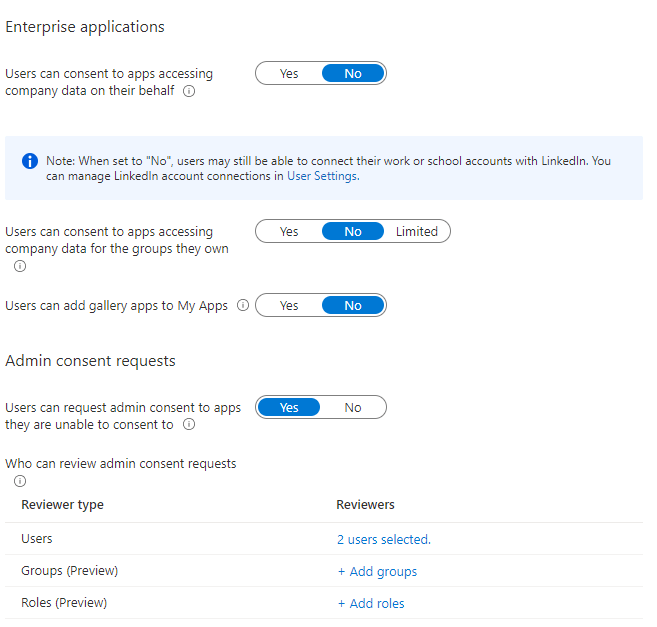Click '+ Add roles' reviewer link
The image size is (657, 627).
[371, 603]
